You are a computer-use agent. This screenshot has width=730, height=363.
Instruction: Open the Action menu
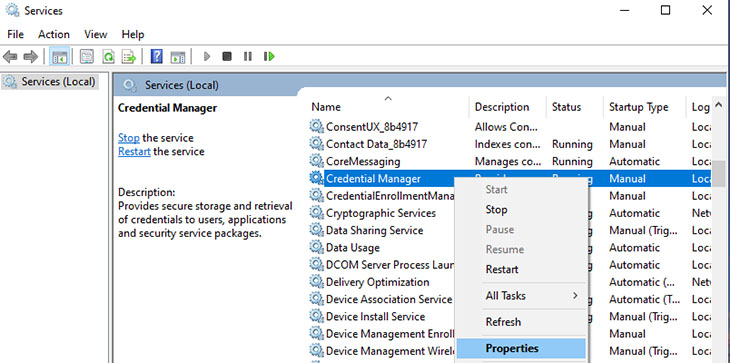tap(54, 34)
